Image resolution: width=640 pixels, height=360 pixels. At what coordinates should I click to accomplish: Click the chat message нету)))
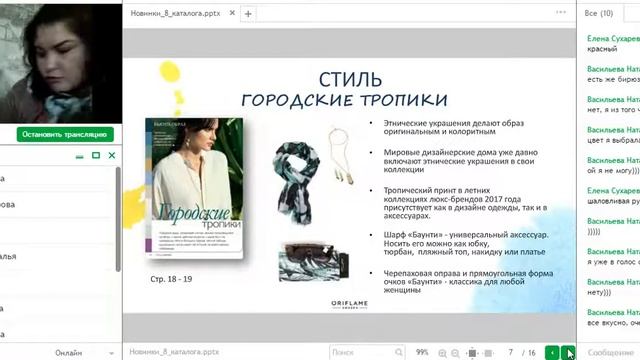click(x=599, y=292)
